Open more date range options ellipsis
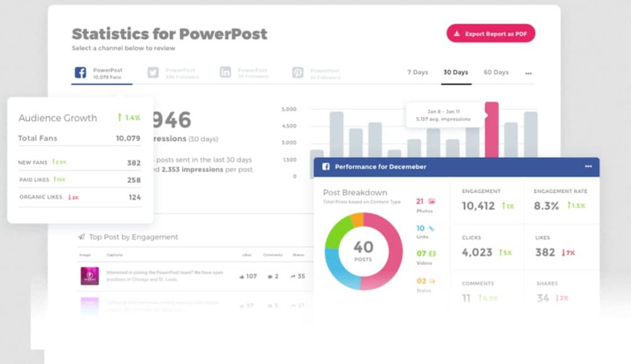The width and height of the screenshot is (631, 364). [x=528, y=73]
